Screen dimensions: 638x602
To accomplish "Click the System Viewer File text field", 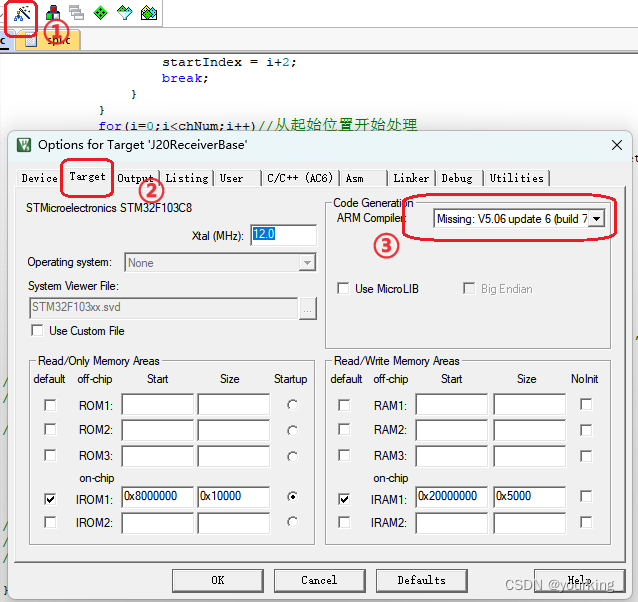I will (164, 308).
